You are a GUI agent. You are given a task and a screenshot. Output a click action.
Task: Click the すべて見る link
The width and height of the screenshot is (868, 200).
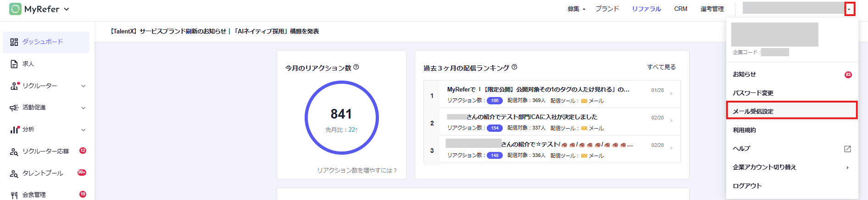point(661,67)
